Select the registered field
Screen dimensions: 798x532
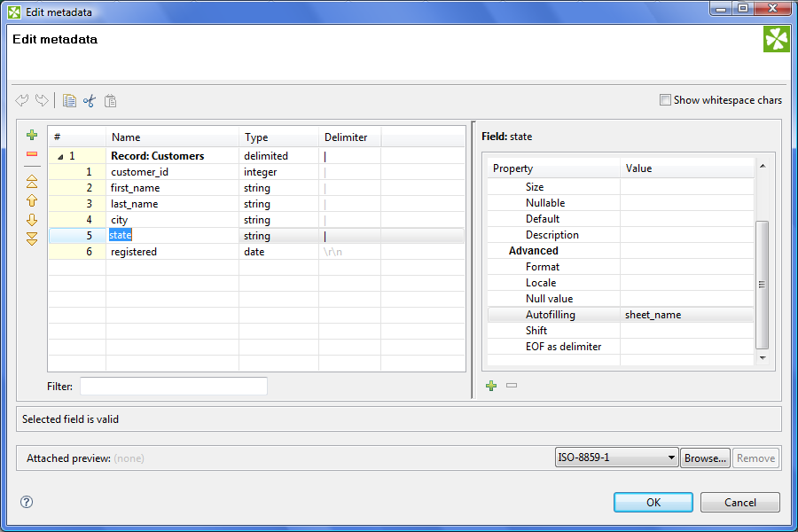coord(256,252)
